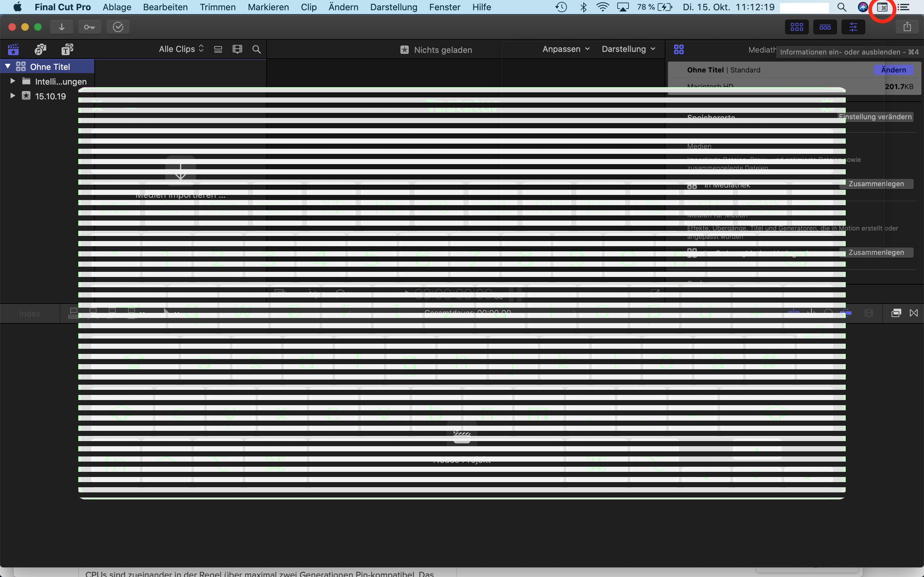Click the share export icon
Image resolution: width=924 pixels, height=577 pixels.
coord(907,27)
